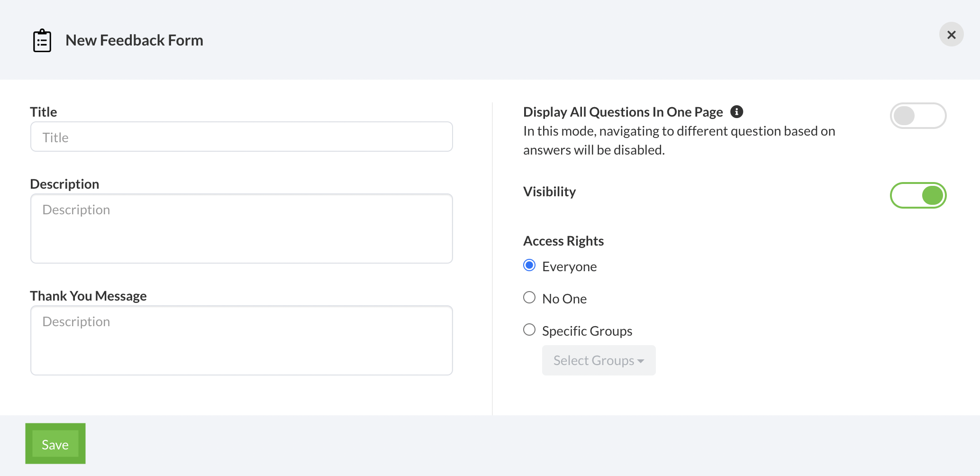Focus the Title input field
The width and height of the screenshot is (980, 476).
(241, 137)
